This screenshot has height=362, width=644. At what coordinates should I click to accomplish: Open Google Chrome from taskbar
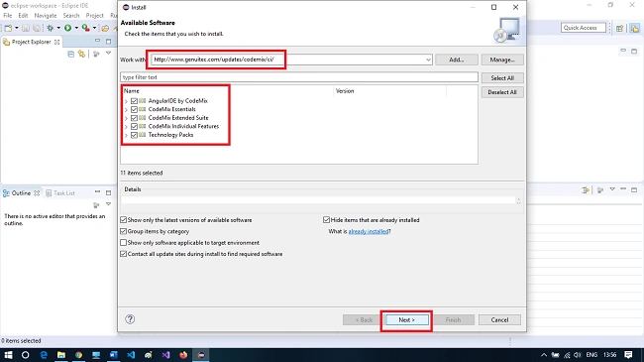(x=78, y=355)
